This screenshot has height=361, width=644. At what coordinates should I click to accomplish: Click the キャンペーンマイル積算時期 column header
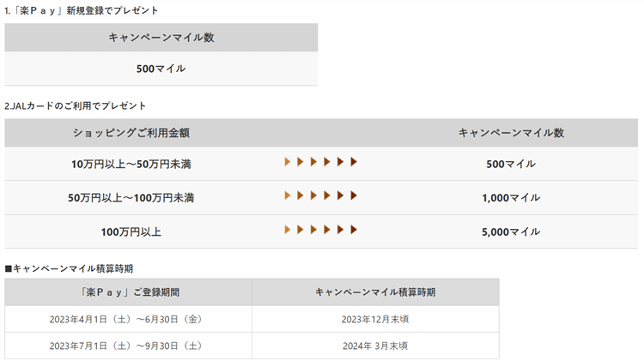click(x=375, y=292)
